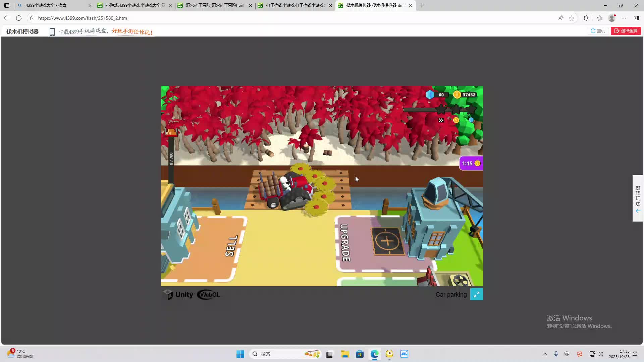Click the upgrade helipad plus pad
This screenshot has height=362, width=644.
click(387, 241)
